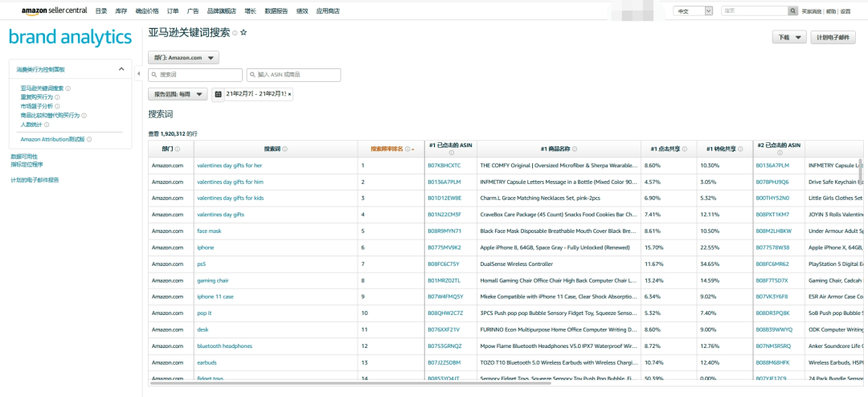Click info icon beside 重复购买行为 in sidebar
The height and width of the screenshot is (397, 868).
57,97
